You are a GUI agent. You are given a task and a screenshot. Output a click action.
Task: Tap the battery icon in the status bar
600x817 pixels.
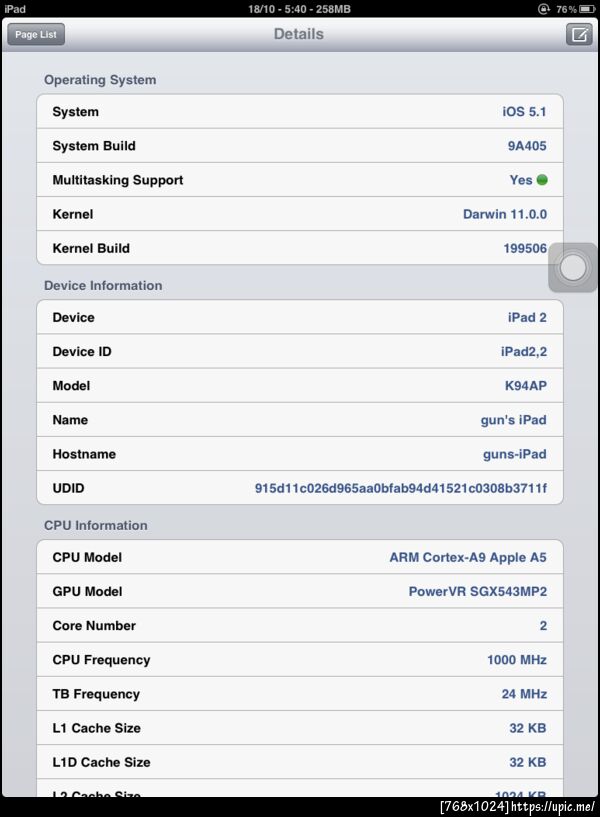(x=587, y=9)
